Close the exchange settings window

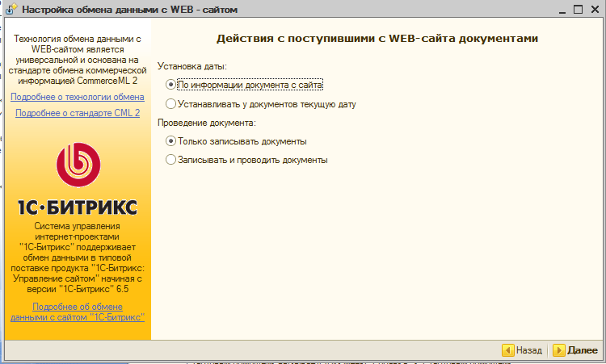(x=595, y=9)
